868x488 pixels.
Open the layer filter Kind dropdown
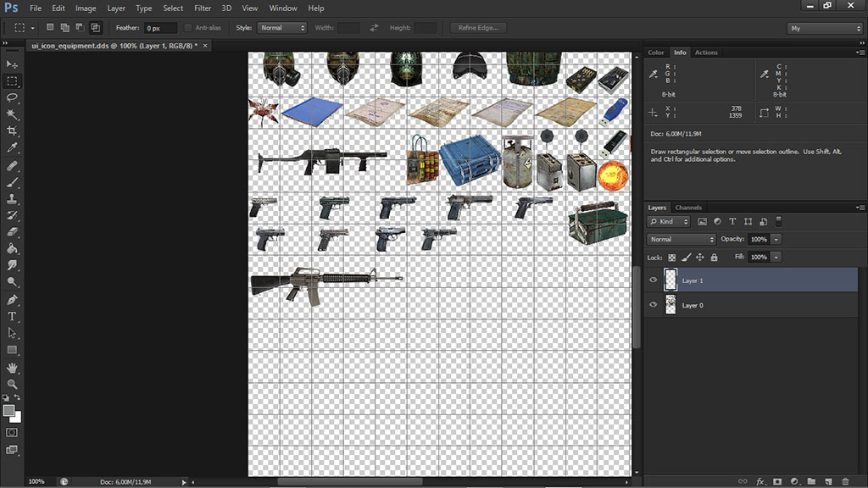tap(668, 221)
